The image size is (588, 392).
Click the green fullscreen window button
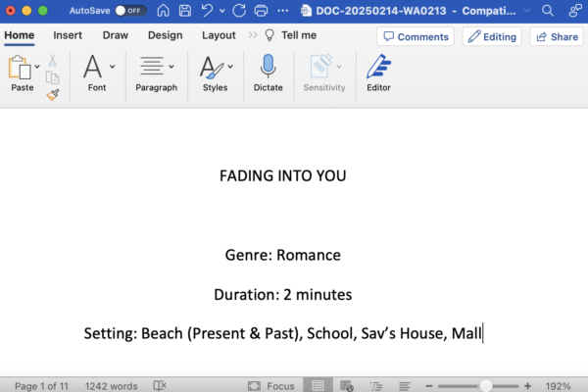point(43,11)
